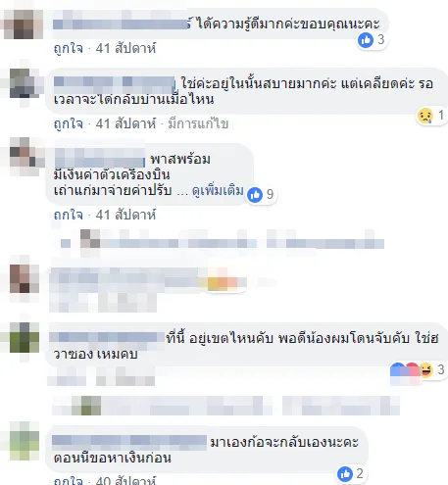The height and width of the screenshot is (485, 448).
Task: Like the ใช่ค่ะอยู่ในนั้นสบายมากค่ะ comment via ถูกใจ
Action: 69,123
